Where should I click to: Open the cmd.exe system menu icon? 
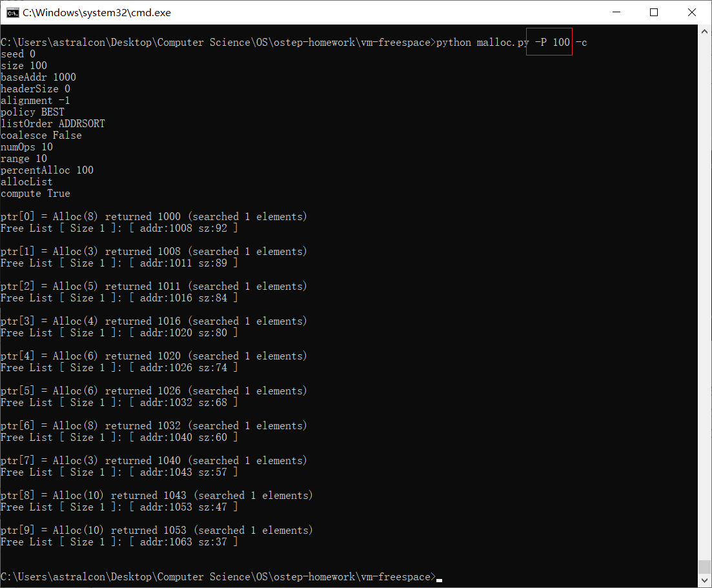click(x=12, y=13)
